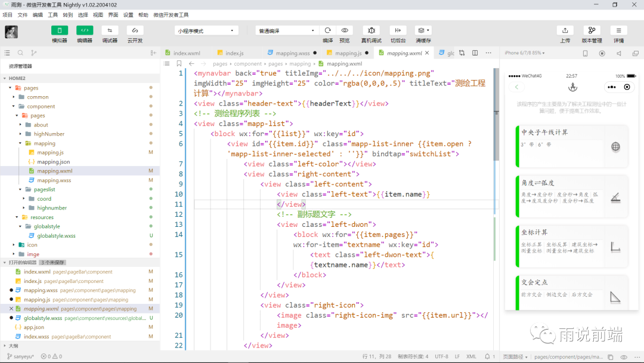Viewport: 644px width, 363px height.
Task: Open 版本管理 version control icon
Action: (x=592, y=30)
